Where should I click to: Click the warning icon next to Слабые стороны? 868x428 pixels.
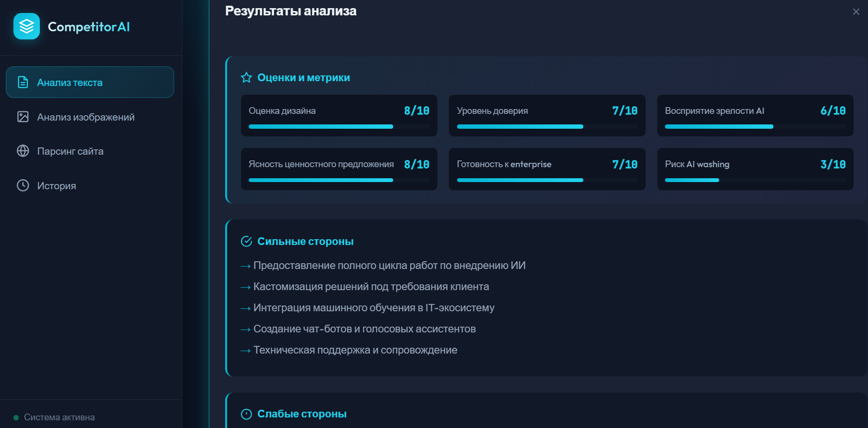(246, 413)
